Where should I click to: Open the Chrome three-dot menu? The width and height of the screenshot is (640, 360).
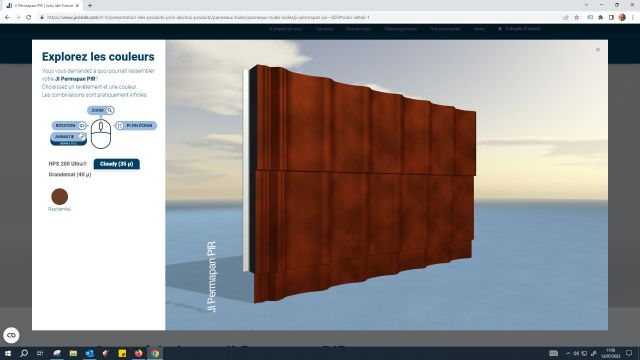point(633,18)
